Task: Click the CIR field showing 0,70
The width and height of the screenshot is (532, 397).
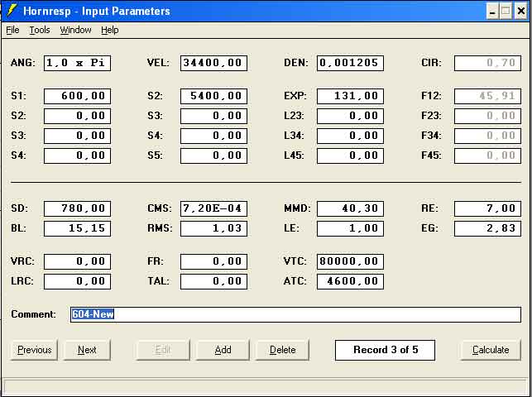Action: point(487,63)
